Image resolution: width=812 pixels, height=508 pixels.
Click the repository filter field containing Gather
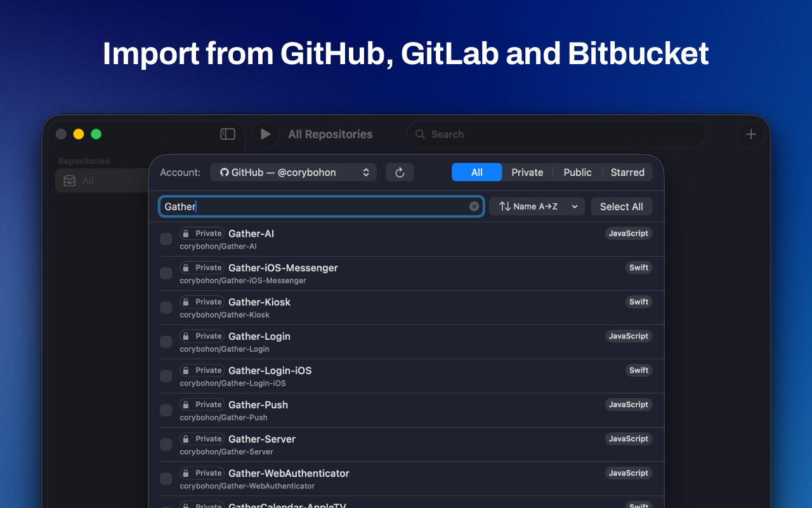pos(322,206)
